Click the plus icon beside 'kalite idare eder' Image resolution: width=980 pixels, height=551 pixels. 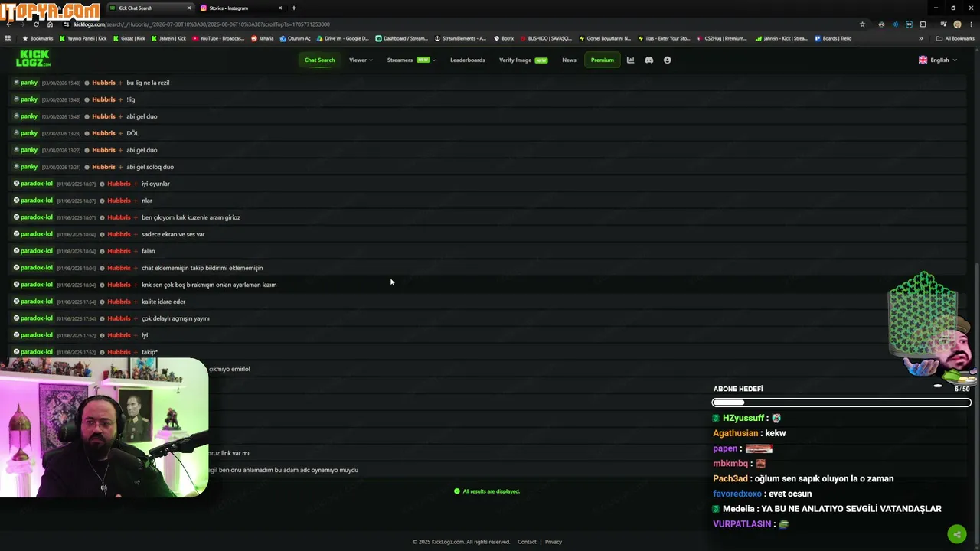coord(136,302)
